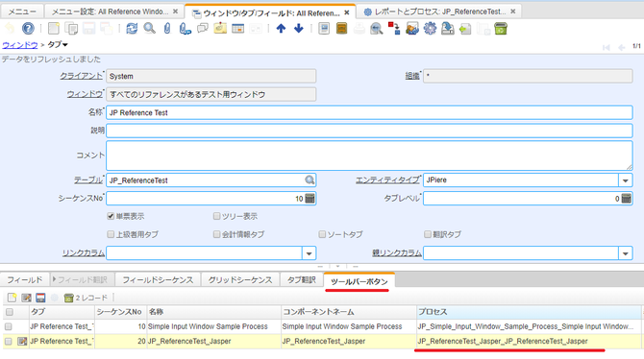Image resolution: width=644 pixels, height=359 pixels.
Task: Enable the 翻訳タブ checkbox
Action: (428, 234)
